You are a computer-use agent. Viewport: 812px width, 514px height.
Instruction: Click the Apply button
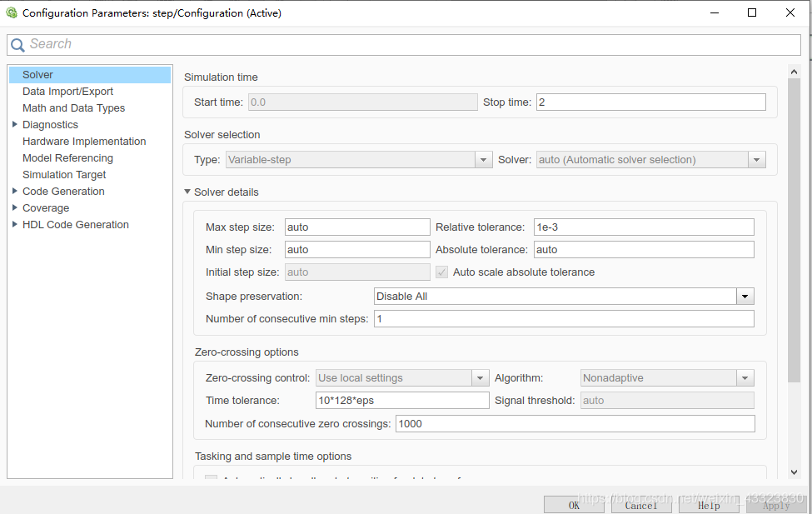[x=775, y=505]
